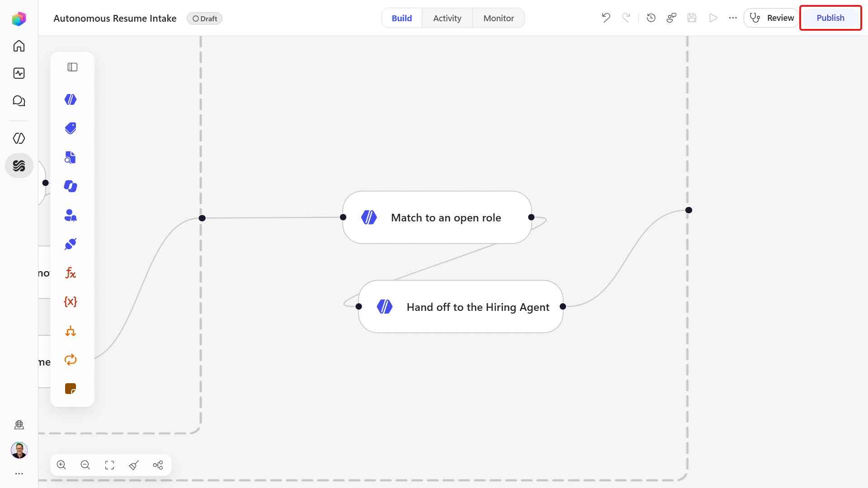Click the Autonomous Resume Intake title
Image resolution: width=868 pixels, height=488 pixels.
115,19
